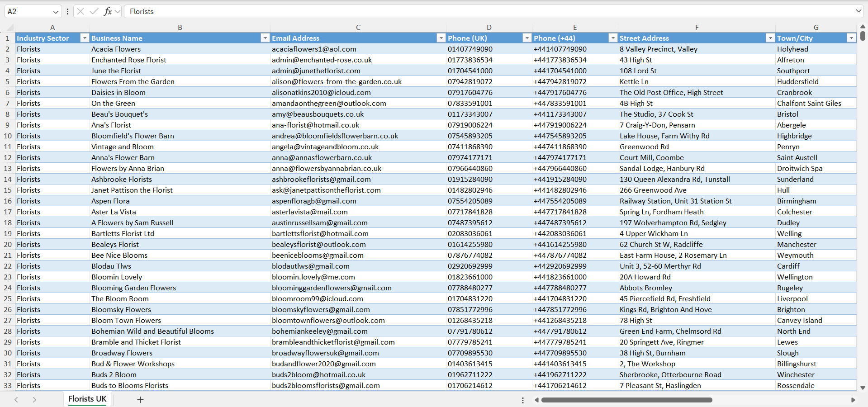Open the Insert Function fx icon
The height and width of the screenshot is (407, 868).
108,11
